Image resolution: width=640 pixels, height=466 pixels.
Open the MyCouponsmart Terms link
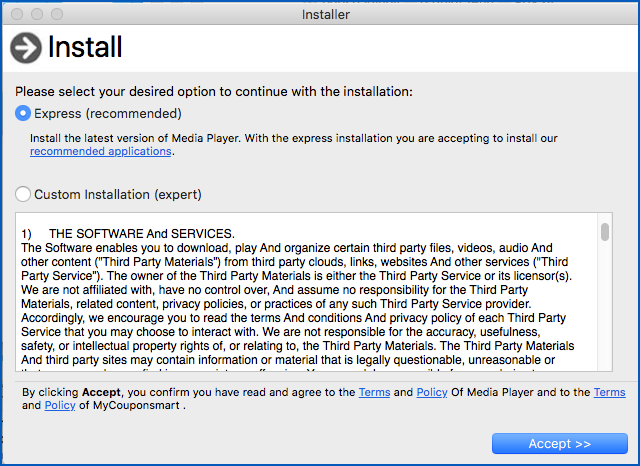click(x=609, y=393)
